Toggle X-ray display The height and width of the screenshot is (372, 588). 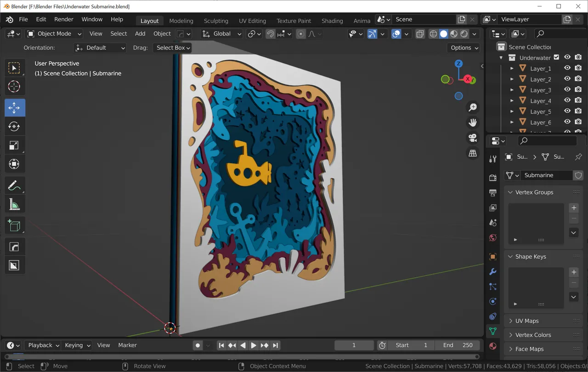coord(420,34)
